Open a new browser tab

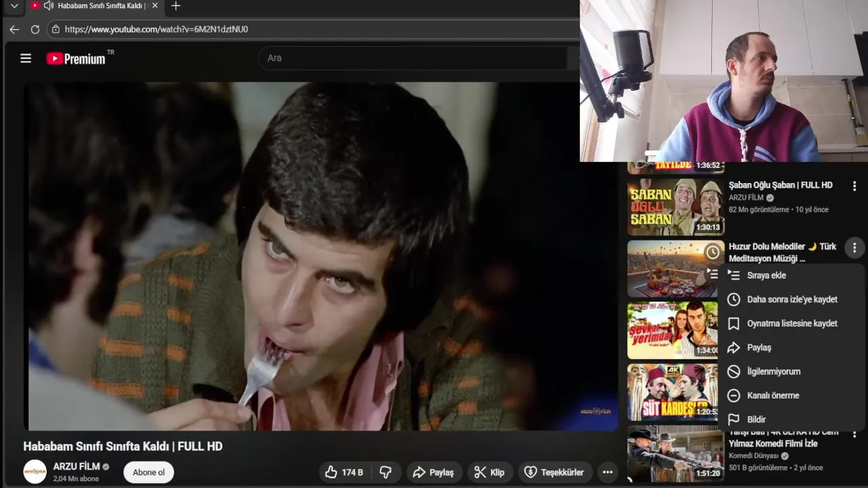click(176, 6)
